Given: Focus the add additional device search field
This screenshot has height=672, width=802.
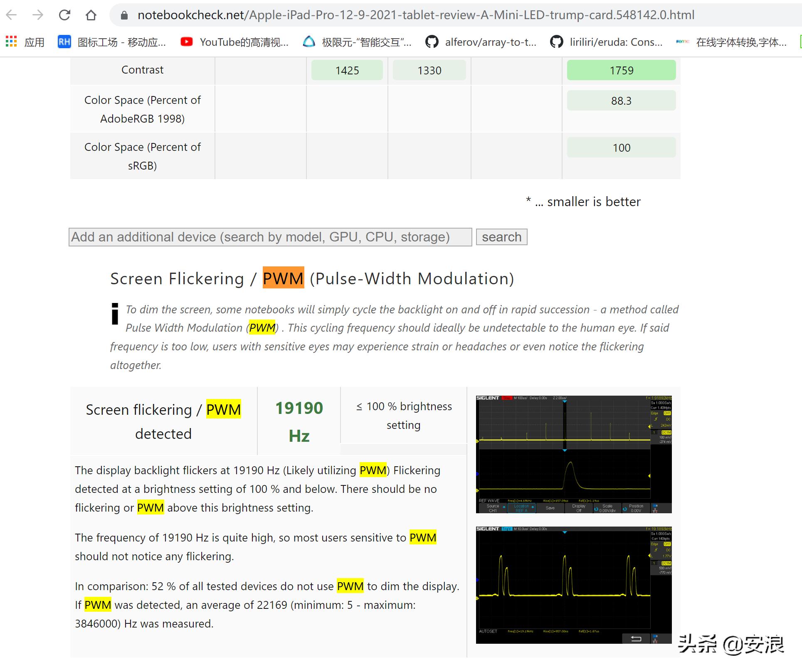Looking at the screenshot, I should coord(270,237).
